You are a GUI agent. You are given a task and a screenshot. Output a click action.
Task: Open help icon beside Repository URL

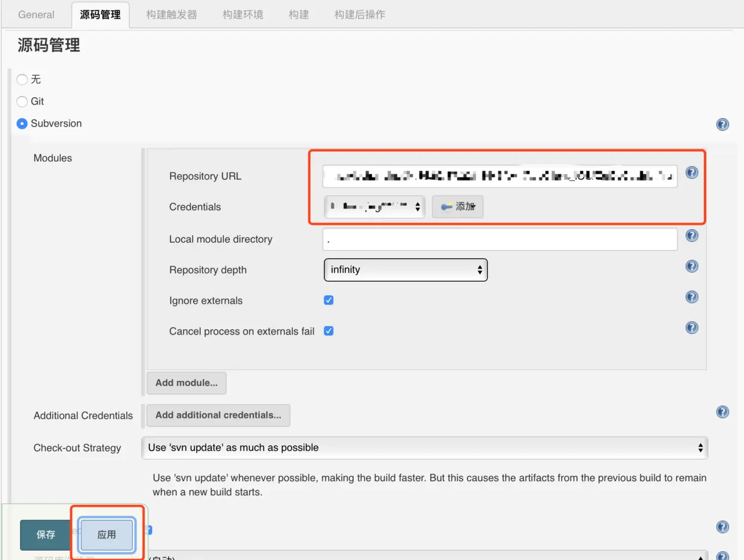click(x=692, y=173)
